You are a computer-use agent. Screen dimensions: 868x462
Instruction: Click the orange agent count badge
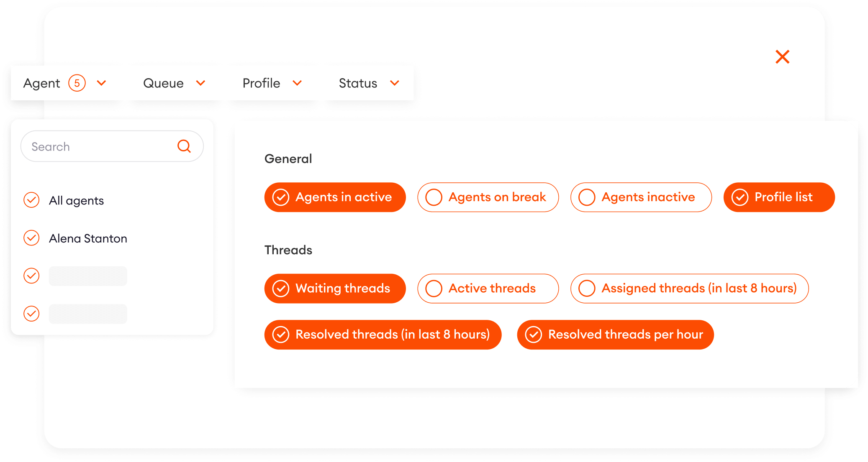tap(77, 83)
